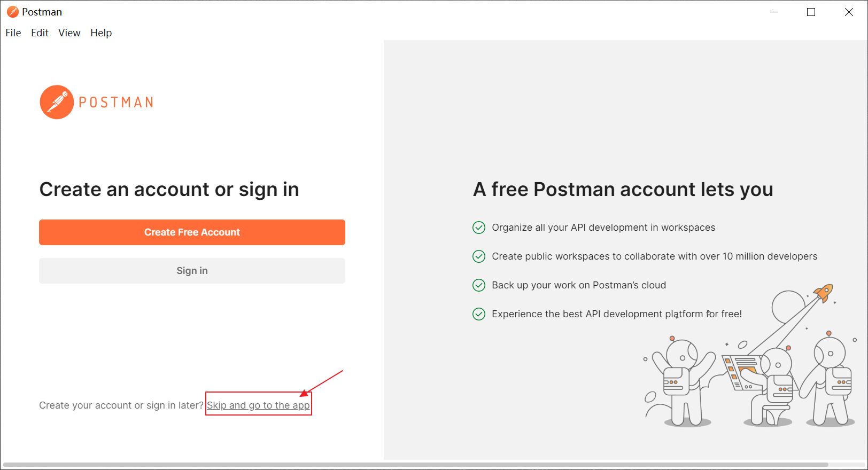Click the orange rocket illustration
This screenshot has height=470, width=868.
(x=824, y=292)
